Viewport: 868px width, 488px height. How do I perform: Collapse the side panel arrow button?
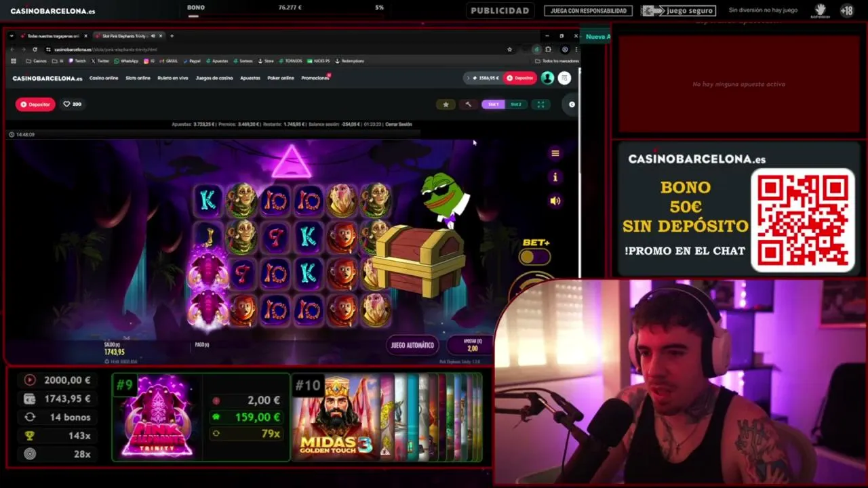pyautogui.click(x=572, y=104)
